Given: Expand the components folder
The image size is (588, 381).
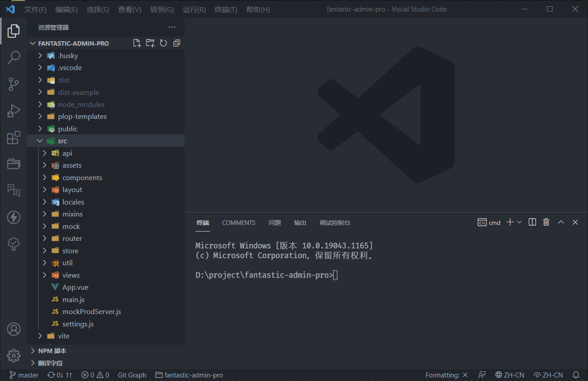Looking at the screenshot, I should [x=82, y=177].
